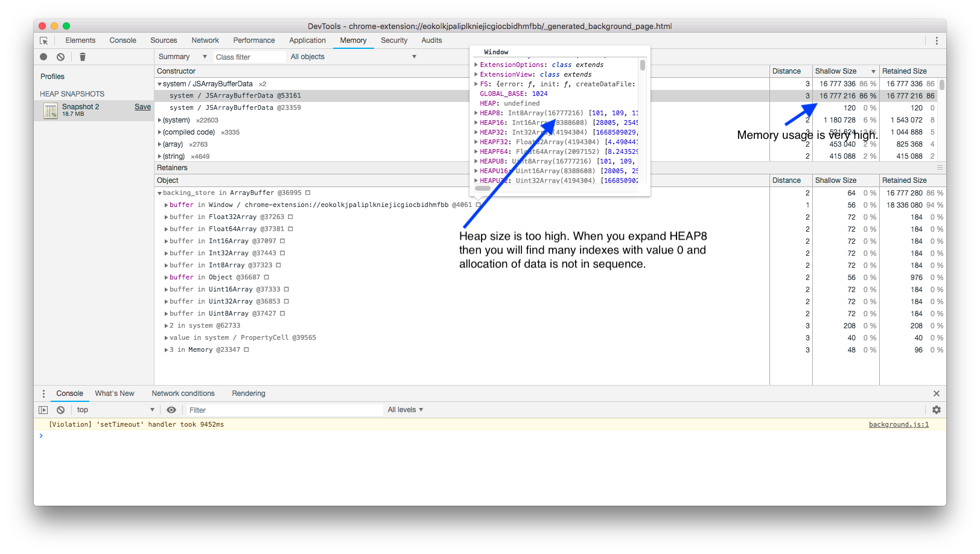
Task: Expand the buffer in Float32Array @37263 entry
Action: click(x=167, y=217)
